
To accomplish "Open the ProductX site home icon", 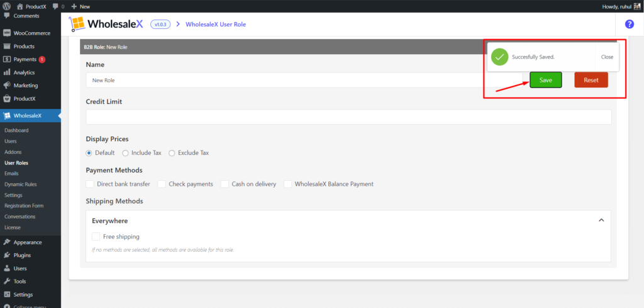I will click(x=19, y=6).
